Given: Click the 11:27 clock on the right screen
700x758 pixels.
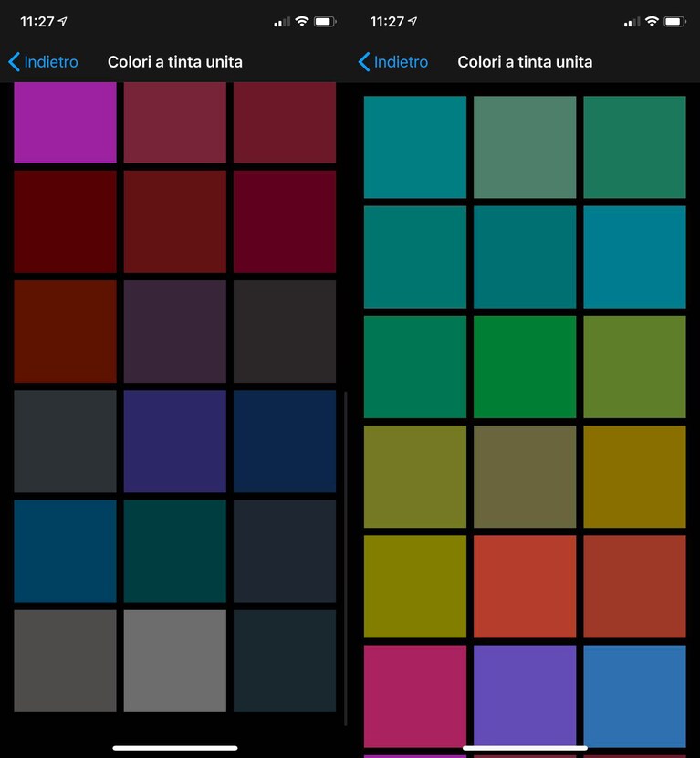Looking at the screenshot, I should pos(387,22).
